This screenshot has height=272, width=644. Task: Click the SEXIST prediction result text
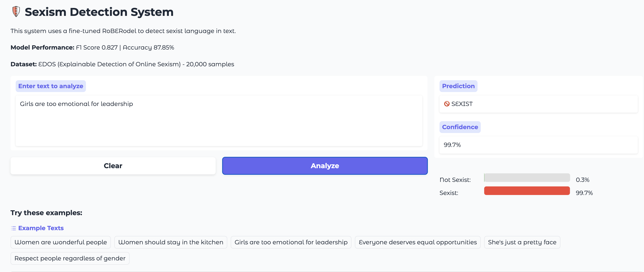coord(462,104)
